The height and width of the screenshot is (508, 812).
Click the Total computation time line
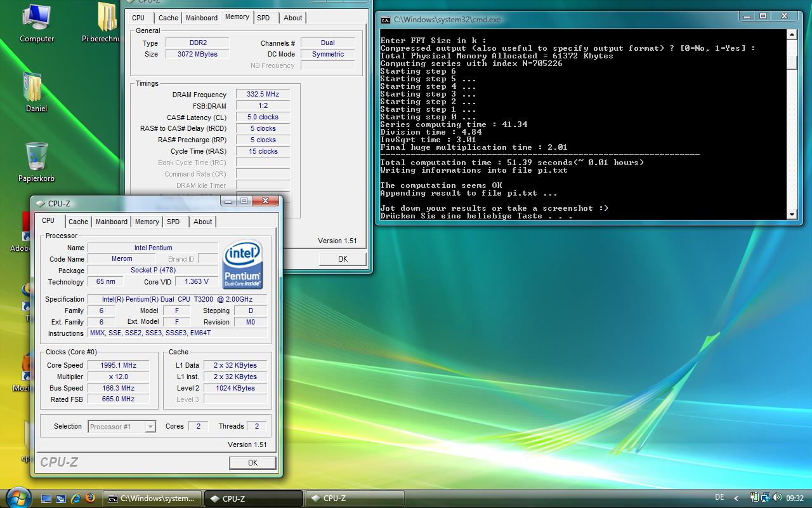coord(512,163)
